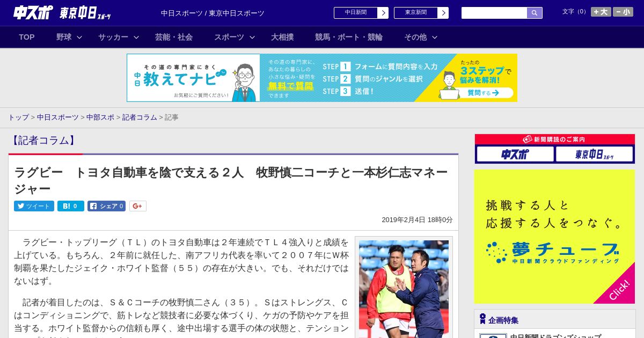Viewport: 644px width, 338px height.
Task: Click 質問する button in banner ad
Action: click(482, 93)
